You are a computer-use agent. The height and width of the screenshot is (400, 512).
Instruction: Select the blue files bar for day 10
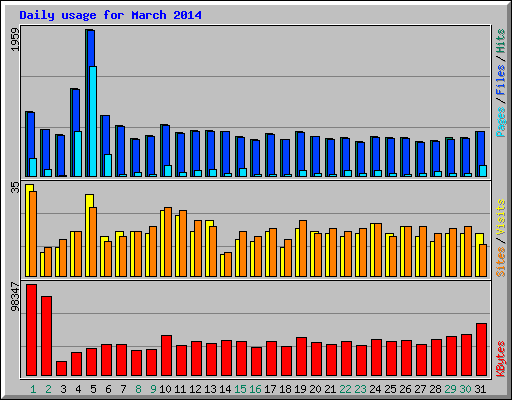click(x=166, y=145)
